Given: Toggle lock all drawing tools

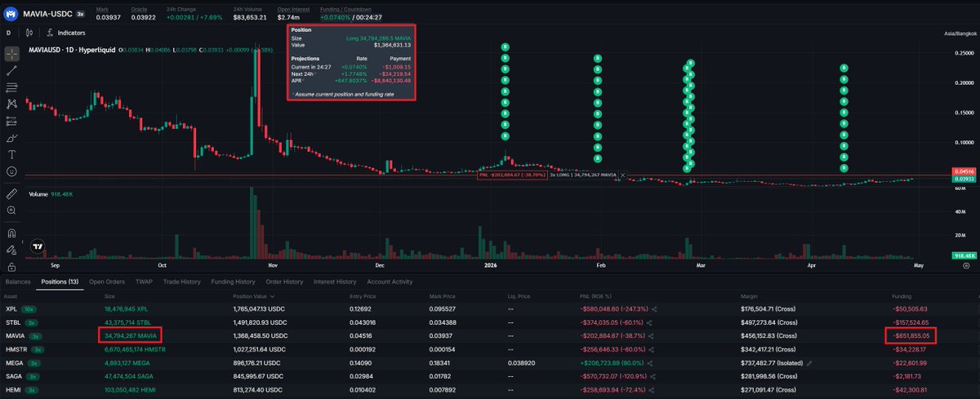Looking at the screenshot, I should pos(11,267).
